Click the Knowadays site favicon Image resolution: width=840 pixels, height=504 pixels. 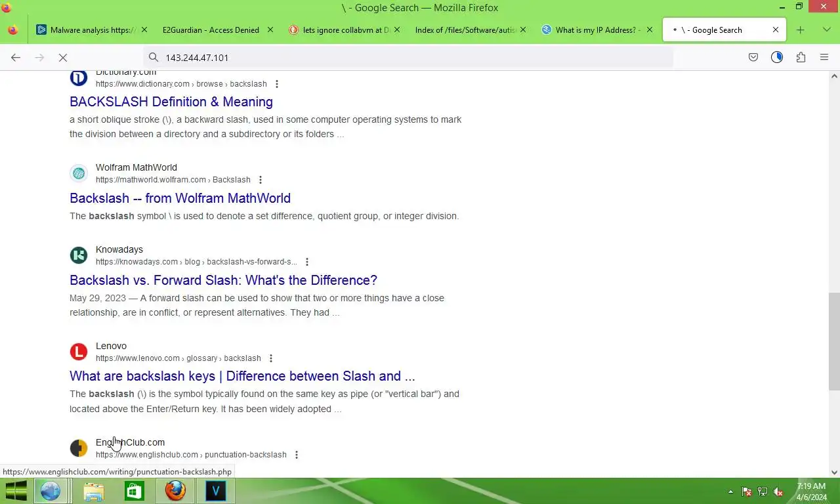[79, 255]
